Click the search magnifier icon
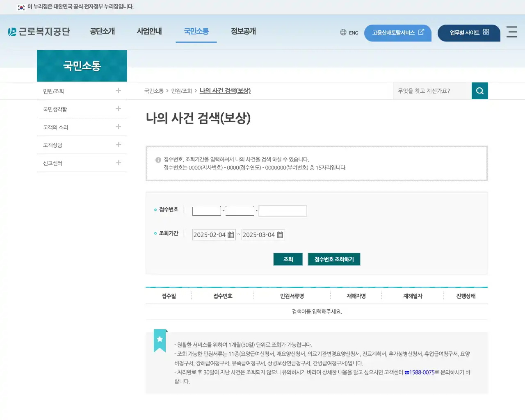Viewport: 525px width, 420px height. click(x=479, y=91)
